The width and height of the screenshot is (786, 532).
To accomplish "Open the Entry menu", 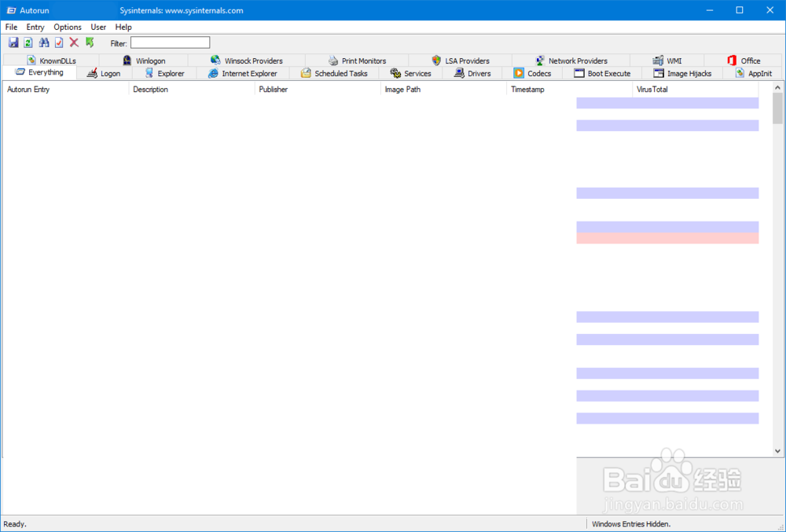I will (x=35, y=27).
